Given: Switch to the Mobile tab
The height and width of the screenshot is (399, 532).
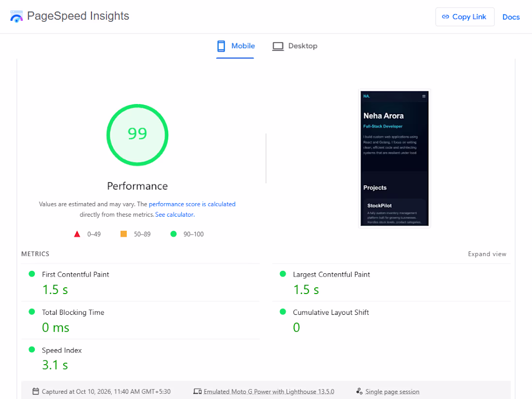Looking at the screenshot, I should click(236, 46).
